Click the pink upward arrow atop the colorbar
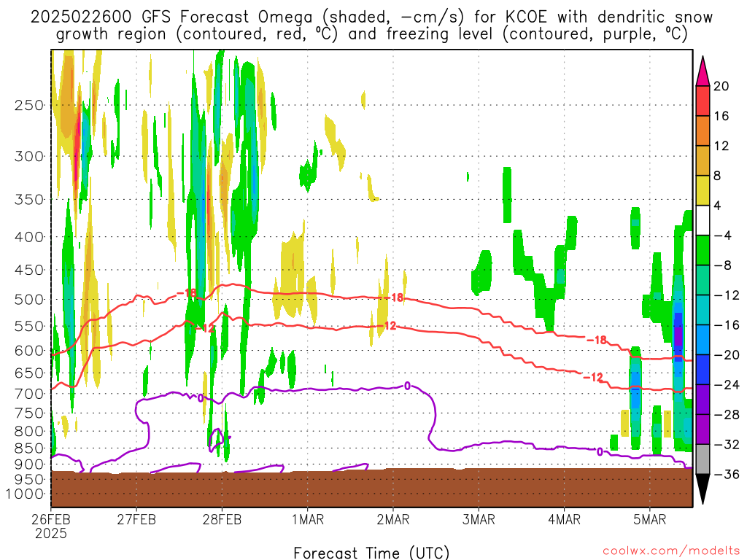 [703, 71]
